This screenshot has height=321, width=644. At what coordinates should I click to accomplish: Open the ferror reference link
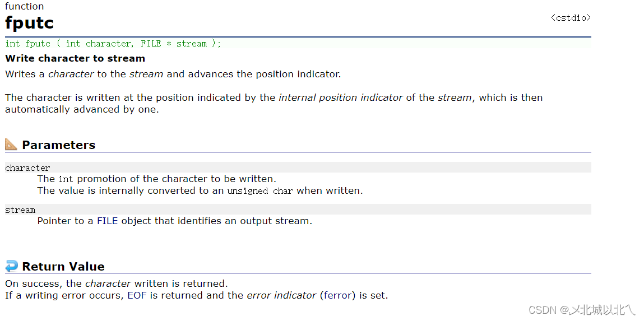tap(337, 295)
